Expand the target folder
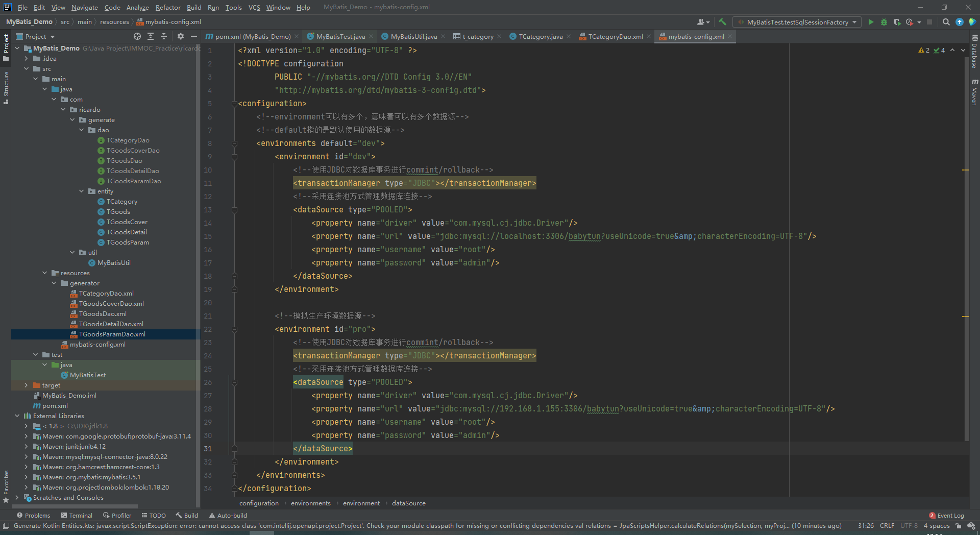This screenshot has width=980, height=535. click(x=27, y=385)
